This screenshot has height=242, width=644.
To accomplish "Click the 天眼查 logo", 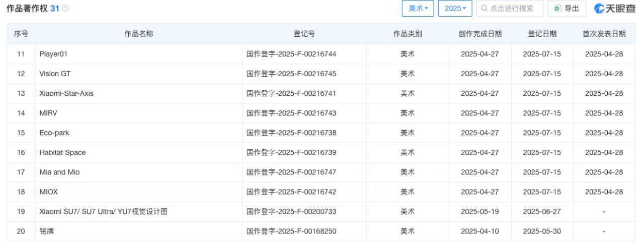I will pyautogui.click(x=615, y=9).
